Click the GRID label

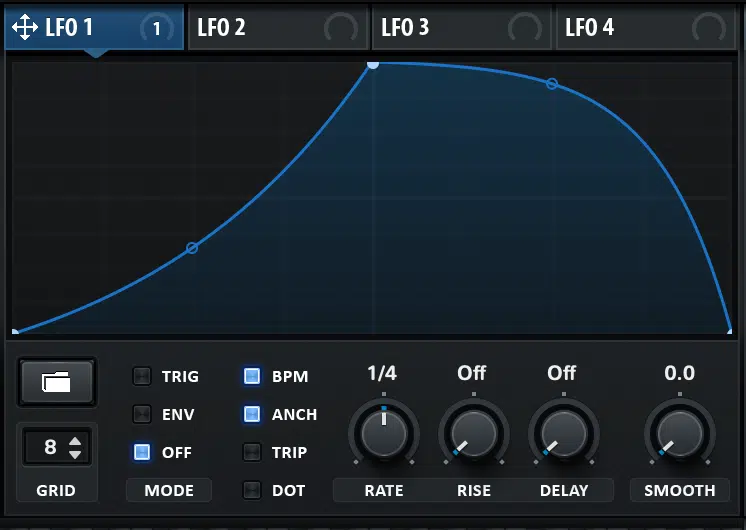[56, 491]
